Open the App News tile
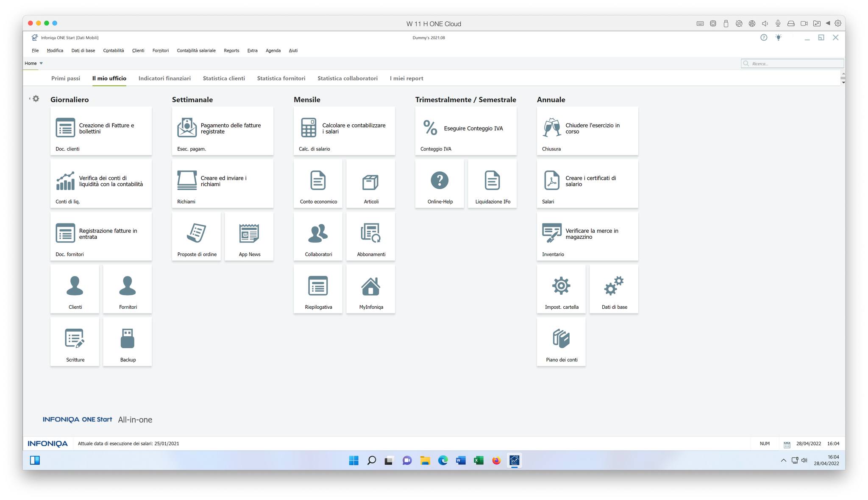 click(x=249, y=236)
